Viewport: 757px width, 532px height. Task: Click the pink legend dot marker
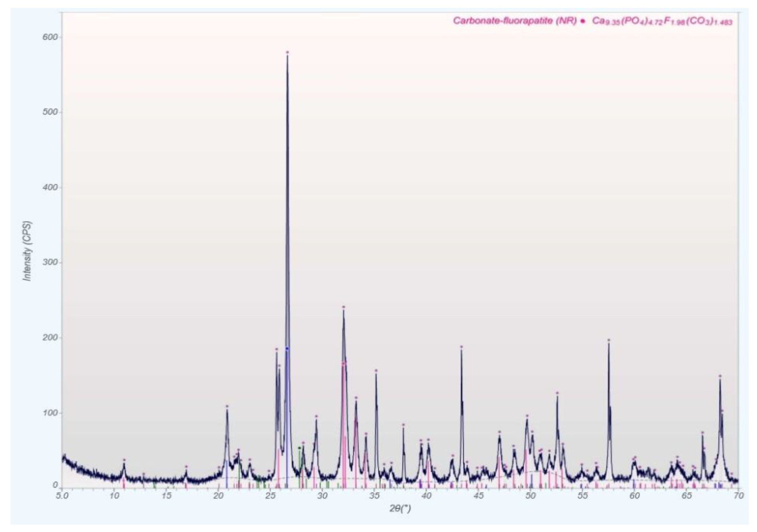[583, 21]
